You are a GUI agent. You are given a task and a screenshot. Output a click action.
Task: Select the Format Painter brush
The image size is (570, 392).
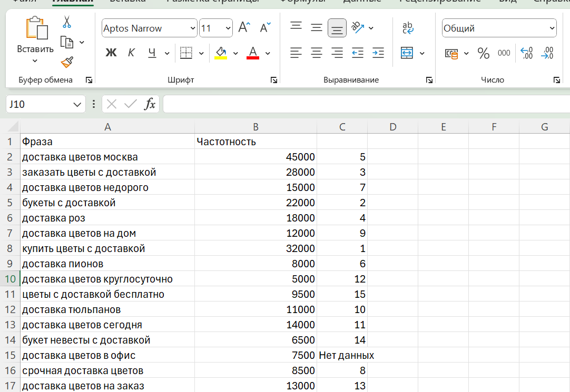click(x=67, y=62)
